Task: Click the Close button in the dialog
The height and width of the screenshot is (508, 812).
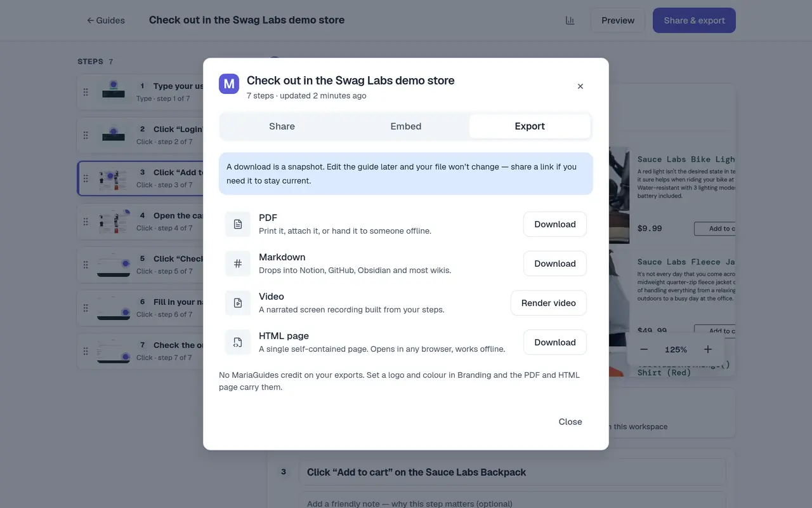Action: [570, 422]
